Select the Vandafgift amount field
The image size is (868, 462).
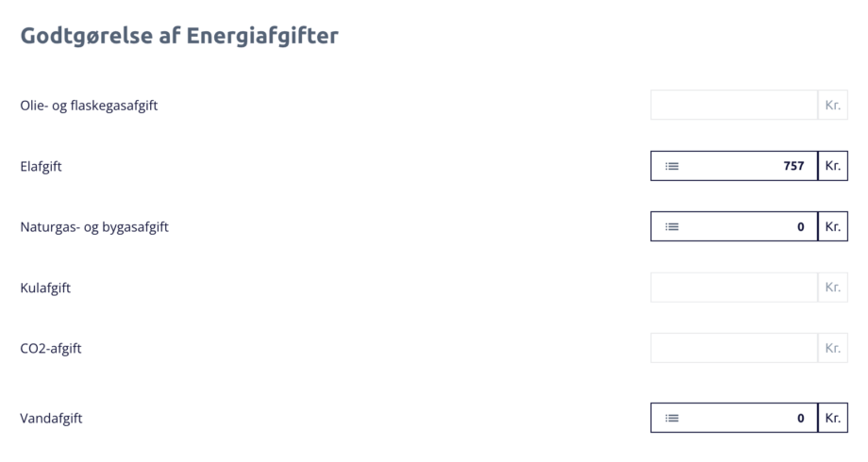click(745, 418)
